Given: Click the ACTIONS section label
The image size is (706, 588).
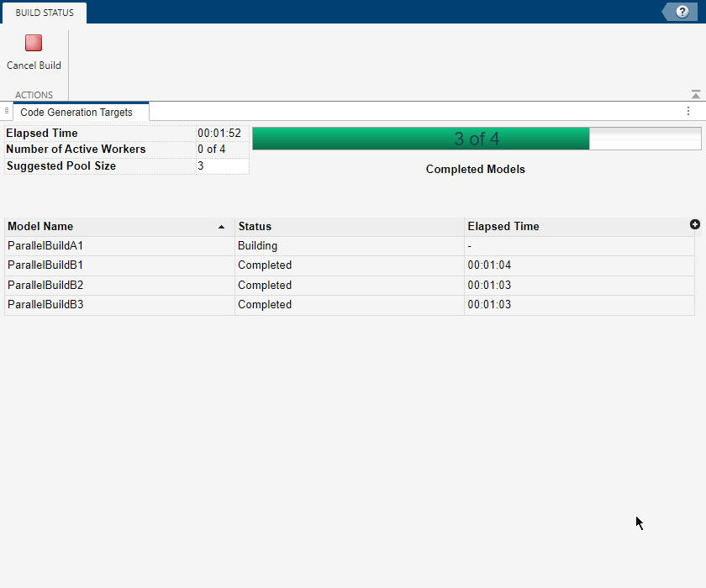Looking at the screenshot, I should tap(34, 95).
